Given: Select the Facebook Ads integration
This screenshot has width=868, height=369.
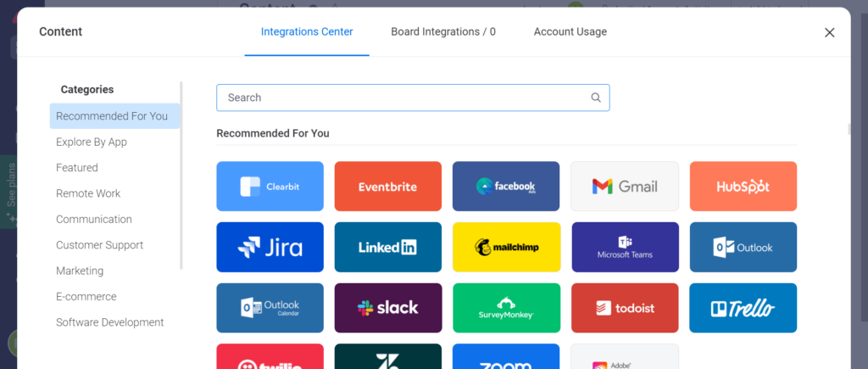Looking at the screenshot, I should pos(506,186).
